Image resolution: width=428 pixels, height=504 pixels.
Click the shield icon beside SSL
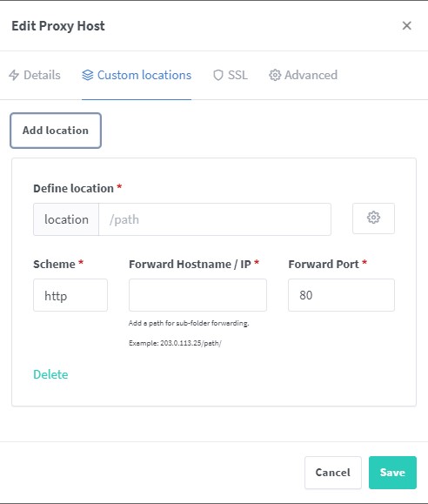(218, 75)
